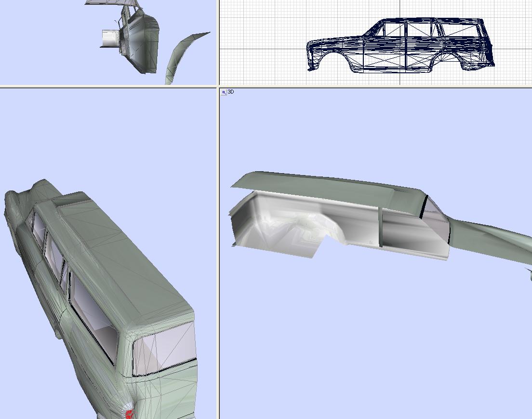Image resolution: width=532 pixels, height=419 pixels.
Task: Select the wireframe car in the side view
Action: tap(400, 45)
